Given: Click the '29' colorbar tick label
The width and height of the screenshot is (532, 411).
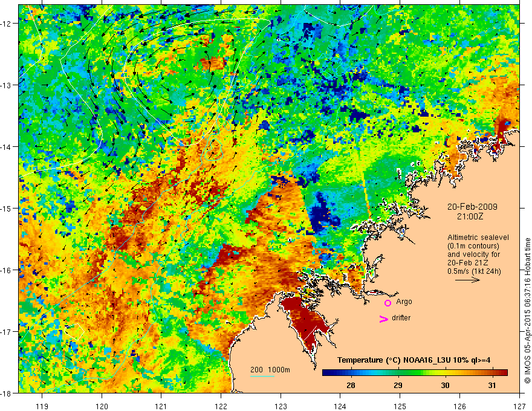Looking at the screenshot, I should click(x=398, y=385).
